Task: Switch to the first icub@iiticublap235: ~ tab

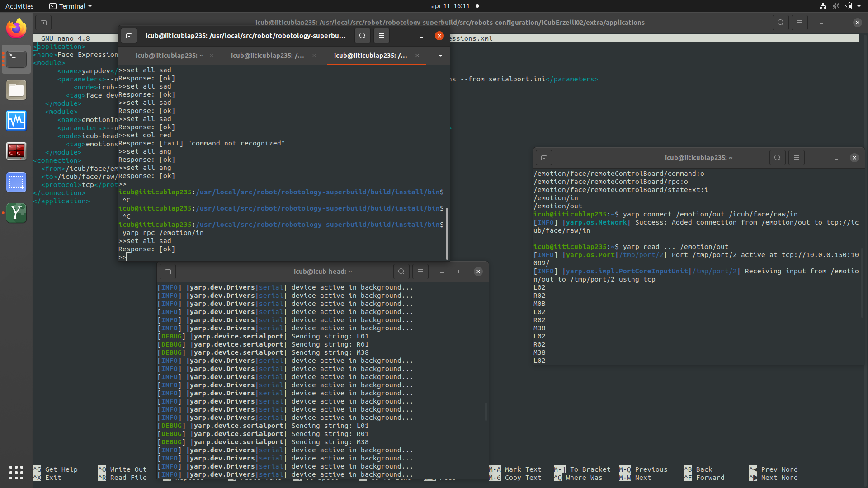Action: click(169, 56)
